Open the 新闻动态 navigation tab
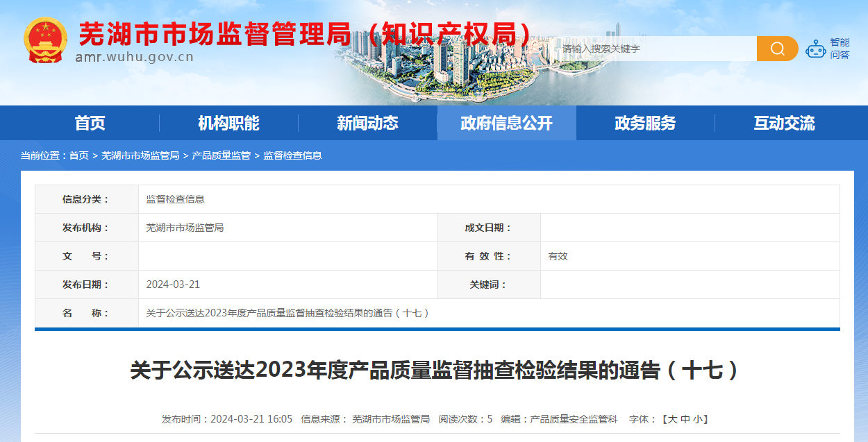This screenshot has height=442, width=868. 368,123
